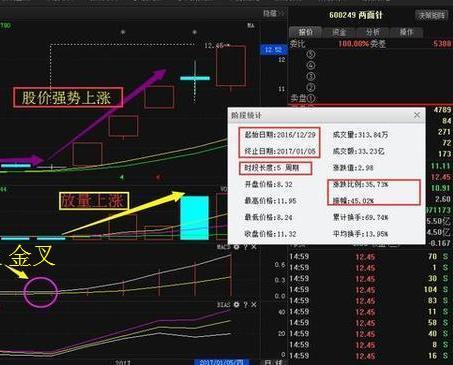Select sell level 3 circle marker
Viewport: 453px width, 365px height.
coord(311,76)
